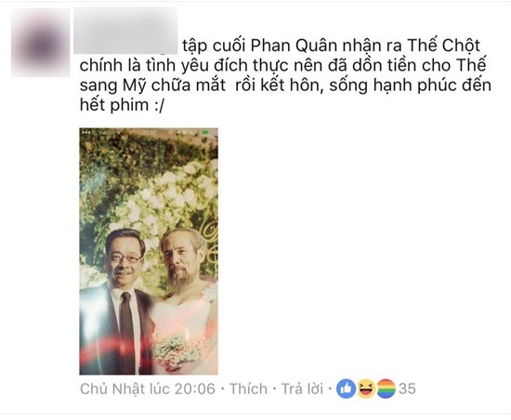
Task: Click the Thích link under the comment
Action: (248, 388)
